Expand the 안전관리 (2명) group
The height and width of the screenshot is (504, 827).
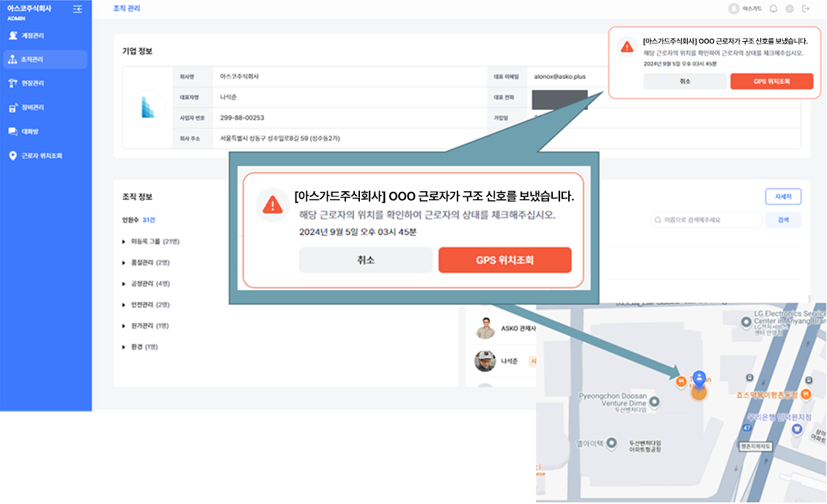(124, 305)
